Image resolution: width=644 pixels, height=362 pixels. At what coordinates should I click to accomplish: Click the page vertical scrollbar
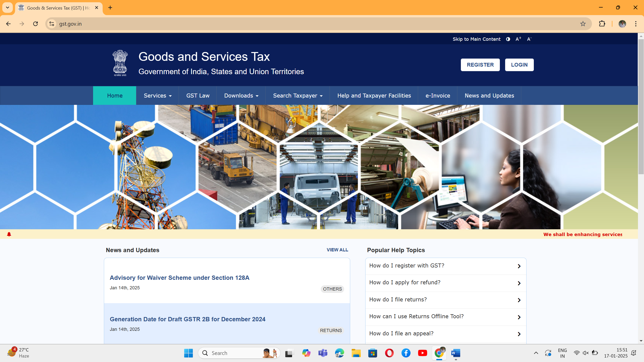pos(641,106)
